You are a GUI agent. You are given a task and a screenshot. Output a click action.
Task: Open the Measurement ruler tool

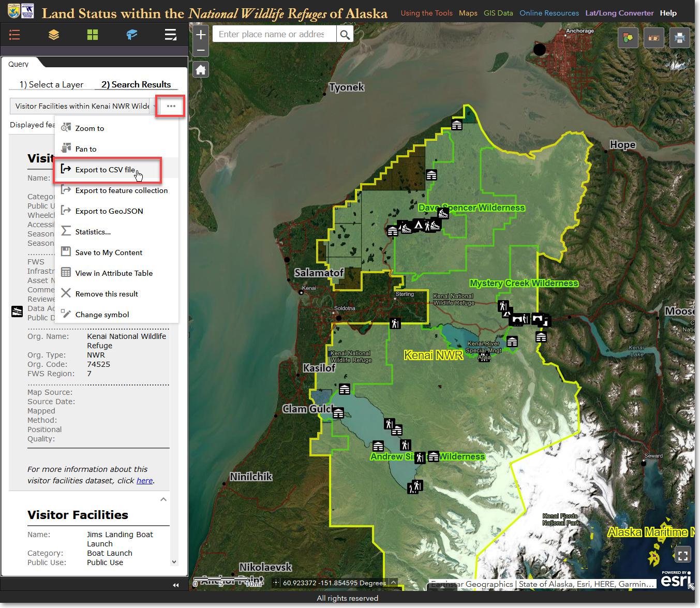654,38
